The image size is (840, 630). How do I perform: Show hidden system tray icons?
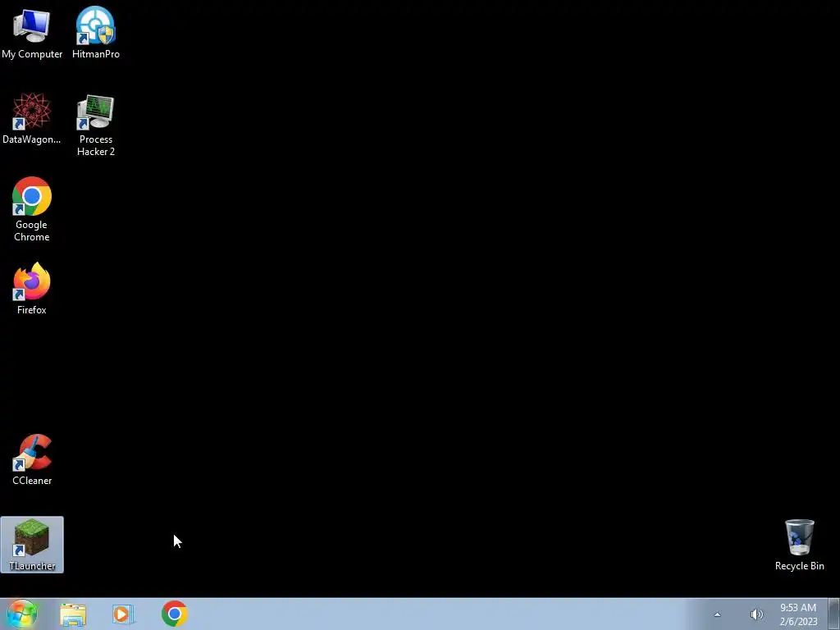(717, 614)
